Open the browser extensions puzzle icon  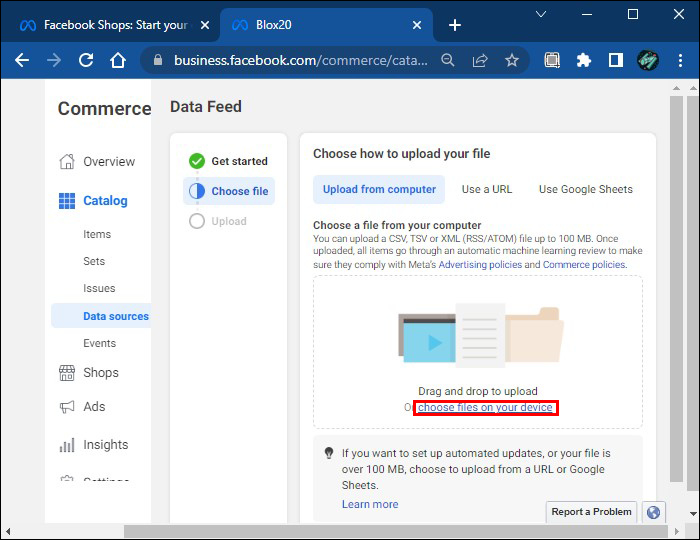[x=584, y=60]
